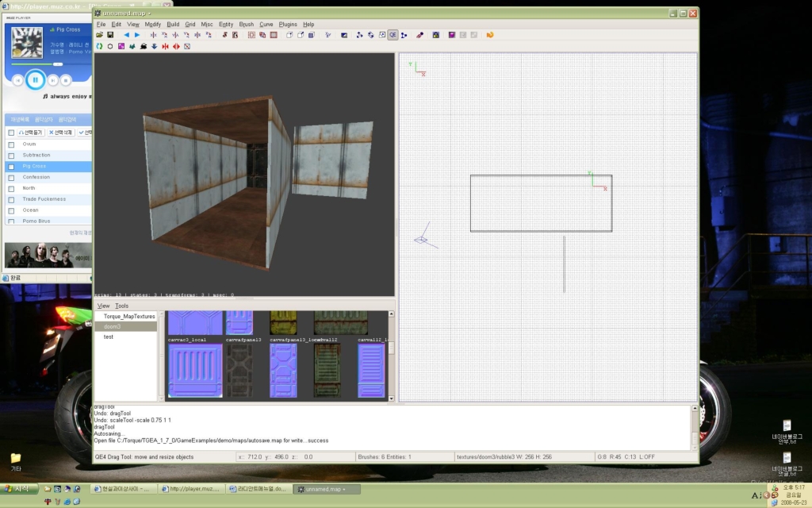Toggle the QE drag tool button
The width and height of the screenshot is (812, 508).
pyautogui.click(x=393, y=35)
